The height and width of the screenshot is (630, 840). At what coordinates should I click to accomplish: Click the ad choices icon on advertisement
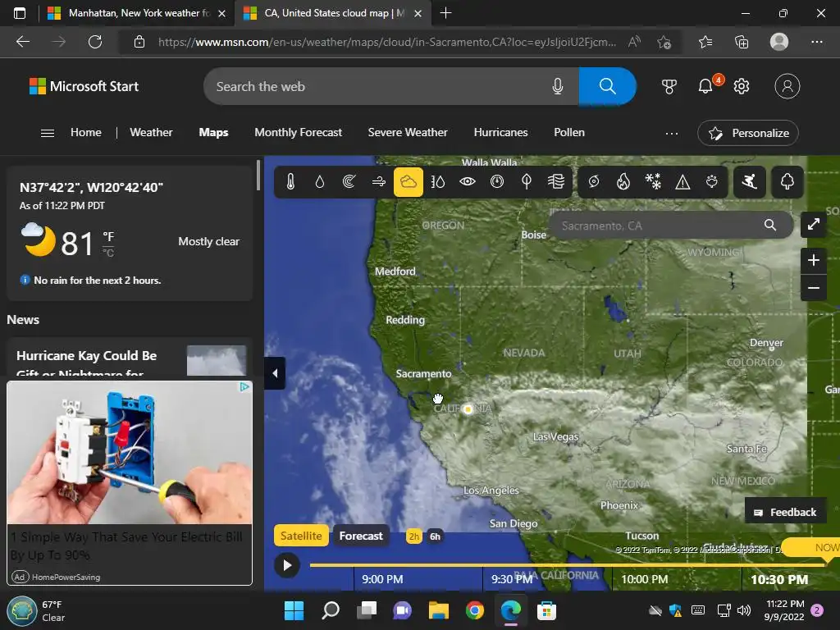pyautogui.click(x=244, y=387)
